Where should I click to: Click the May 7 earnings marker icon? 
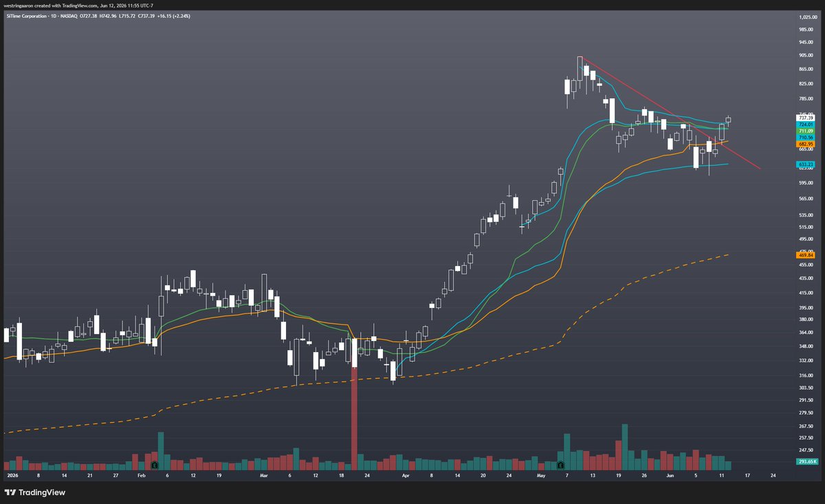click(x=560, y=465)
